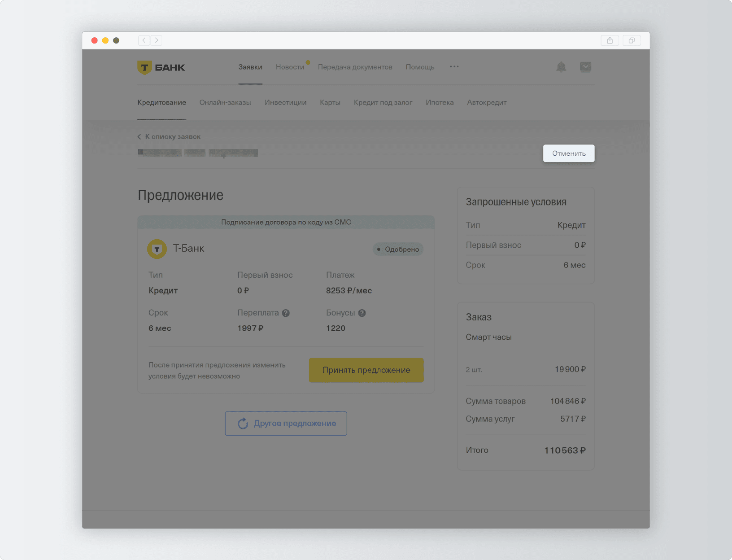Click the browser forward arrow
Image resolution: width=732 pixels, height=560 pixels.
156,40
